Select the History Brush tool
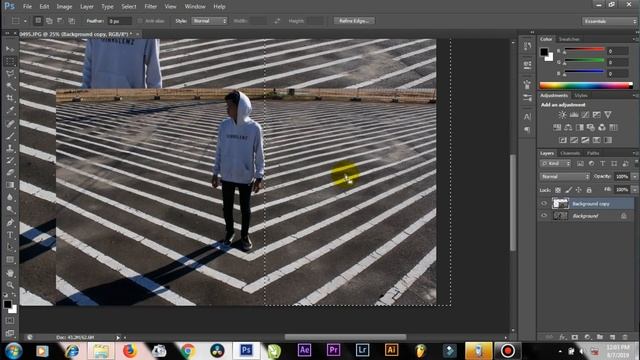The image size is (640, 360). 10,160
